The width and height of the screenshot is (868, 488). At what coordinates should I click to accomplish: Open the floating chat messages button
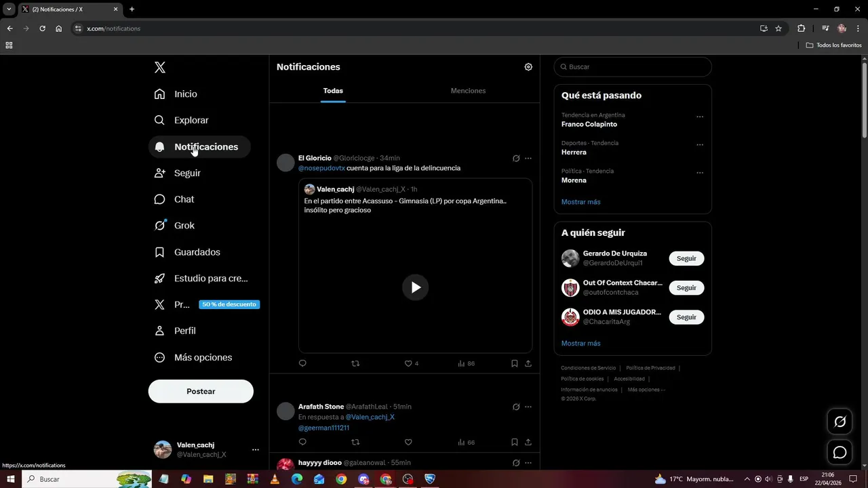(840, 452)
